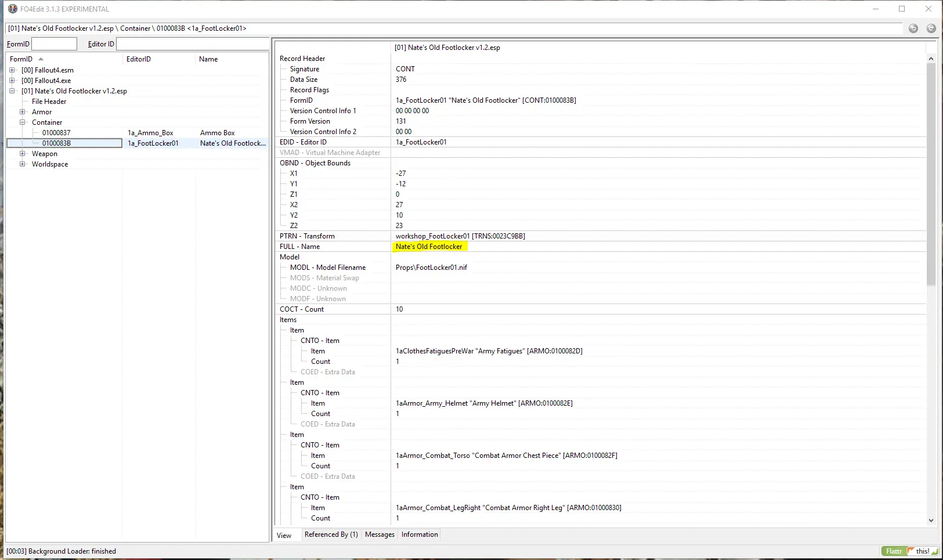Expand the [00] Fallout4.exe tree node

[x=12, y=81]
